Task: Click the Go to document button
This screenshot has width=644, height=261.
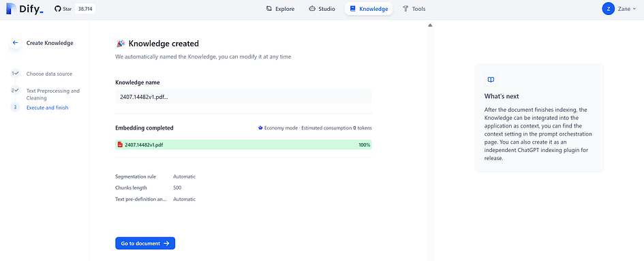Action: [145, 243]
